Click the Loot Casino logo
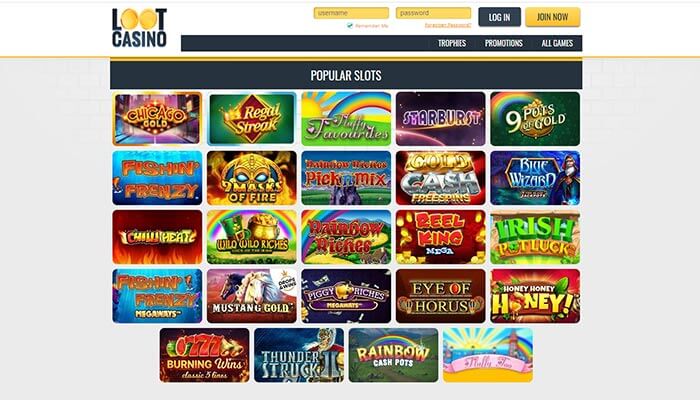 [139, 28]
